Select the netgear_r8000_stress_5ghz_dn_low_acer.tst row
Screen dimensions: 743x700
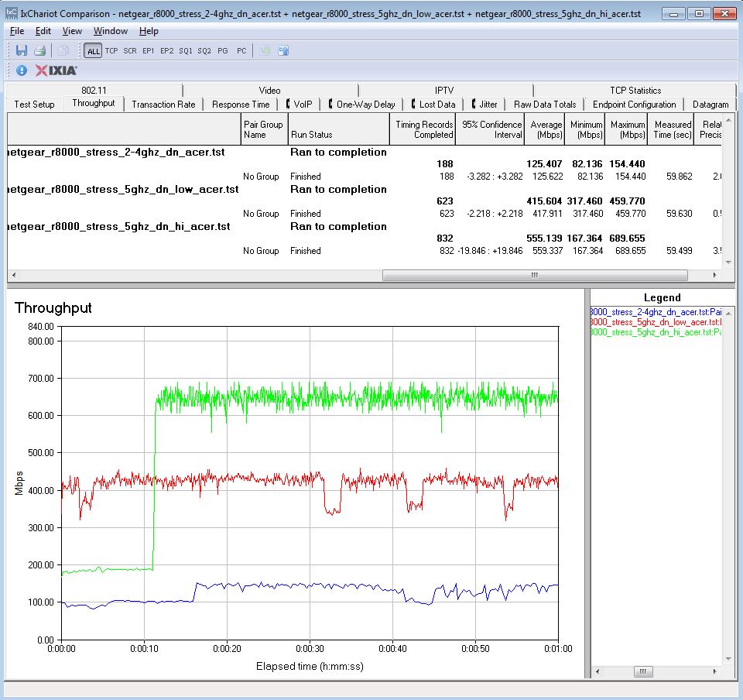click(x=365, y=190)
